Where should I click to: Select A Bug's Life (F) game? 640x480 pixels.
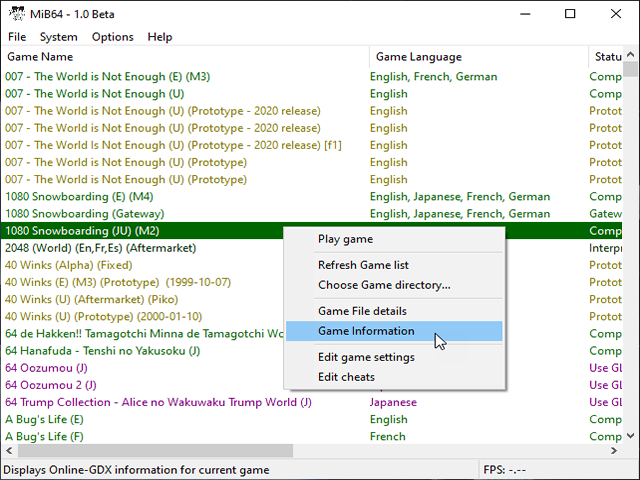pos(44,437)
